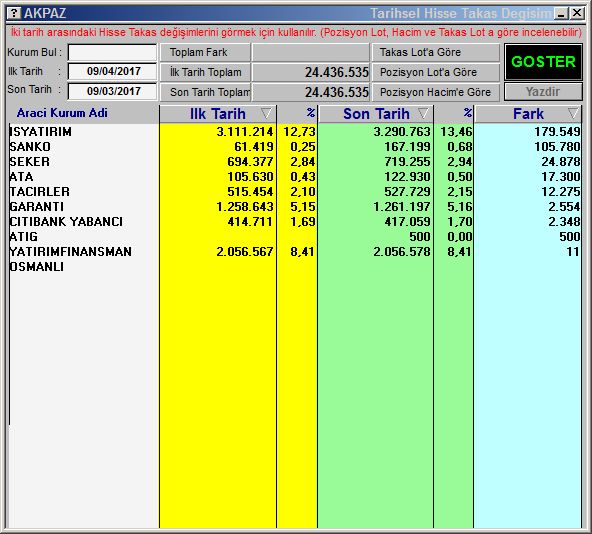
Task: Click the help question mark icon
Action: [14, 14]
